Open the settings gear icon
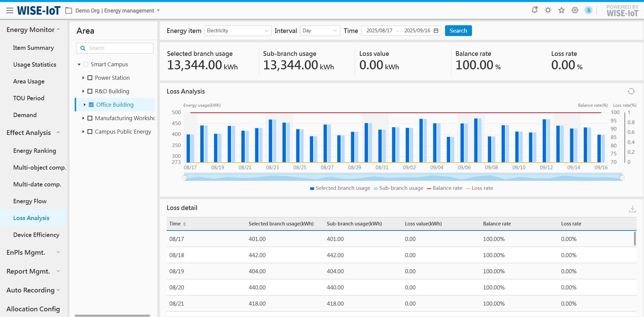Screen dimensions: 644x317 pos(575,10)
